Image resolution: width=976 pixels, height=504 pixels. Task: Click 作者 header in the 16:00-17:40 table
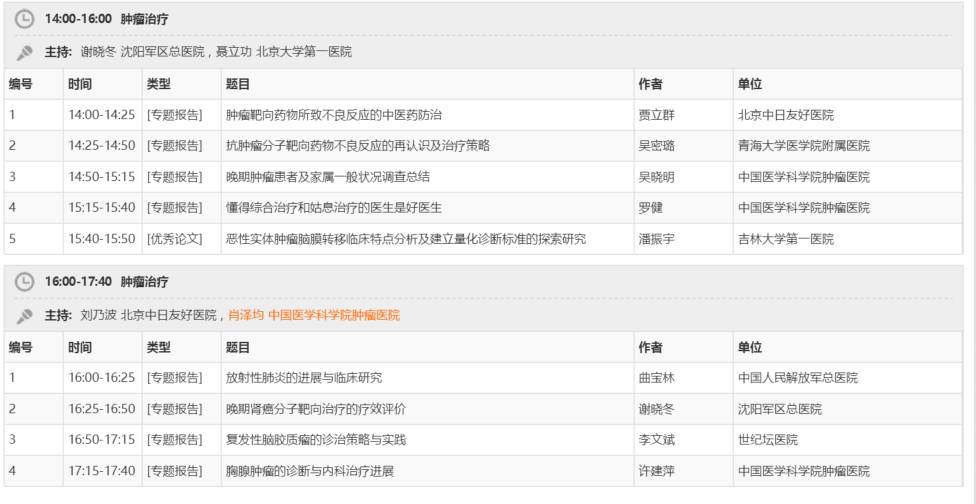pyautogui.click(x=650, y=347)
